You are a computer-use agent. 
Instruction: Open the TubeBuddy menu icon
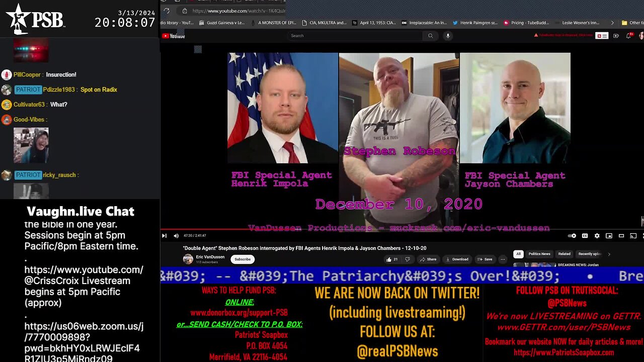602,36
